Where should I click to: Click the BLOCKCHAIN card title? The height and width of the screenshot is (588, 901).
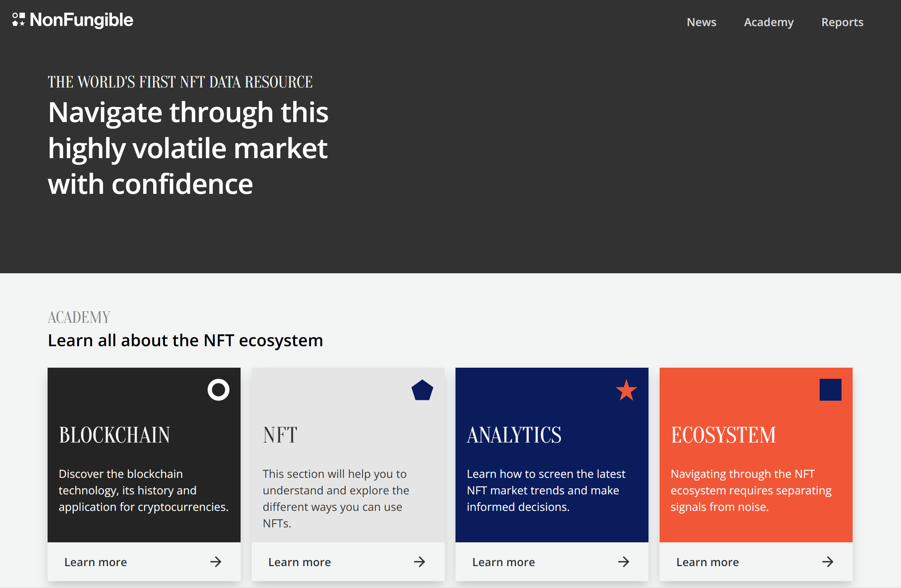coord(114,435)
